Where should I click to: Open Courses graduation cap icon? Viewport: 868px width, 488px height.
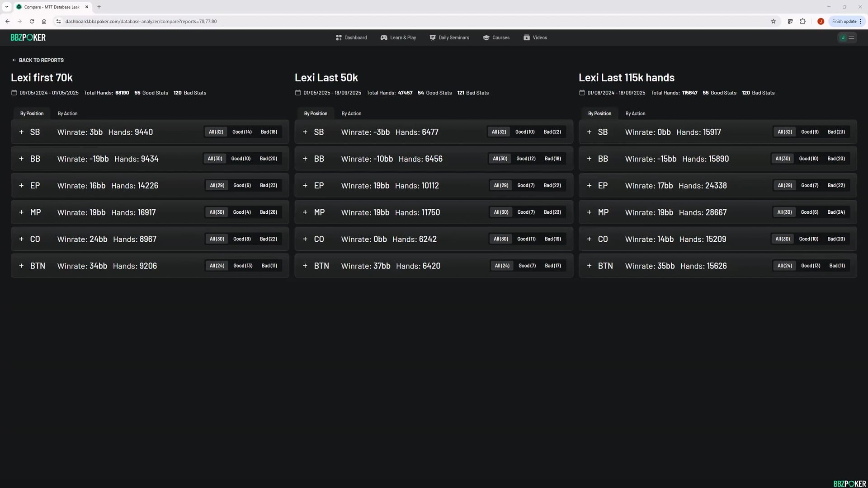tap(486, 38)
